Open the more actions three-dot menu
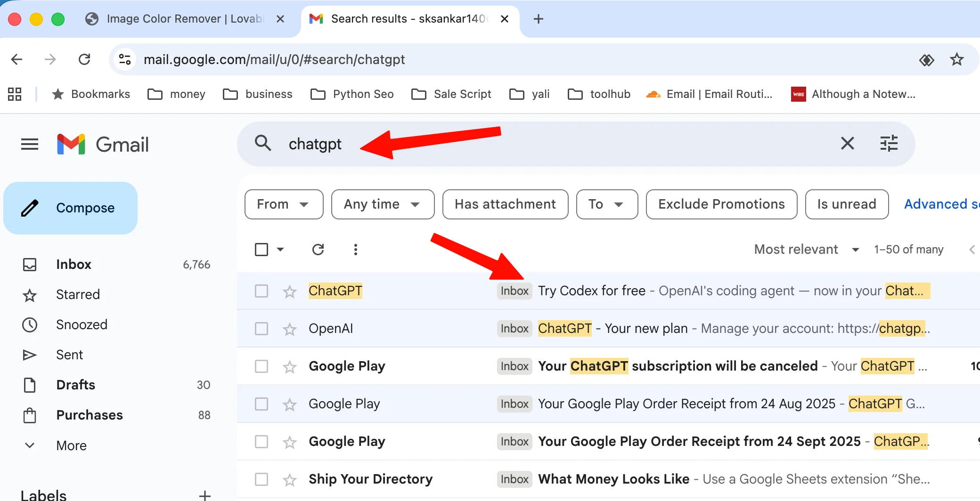This screenshot has height=501, width=980. (355, 249)
